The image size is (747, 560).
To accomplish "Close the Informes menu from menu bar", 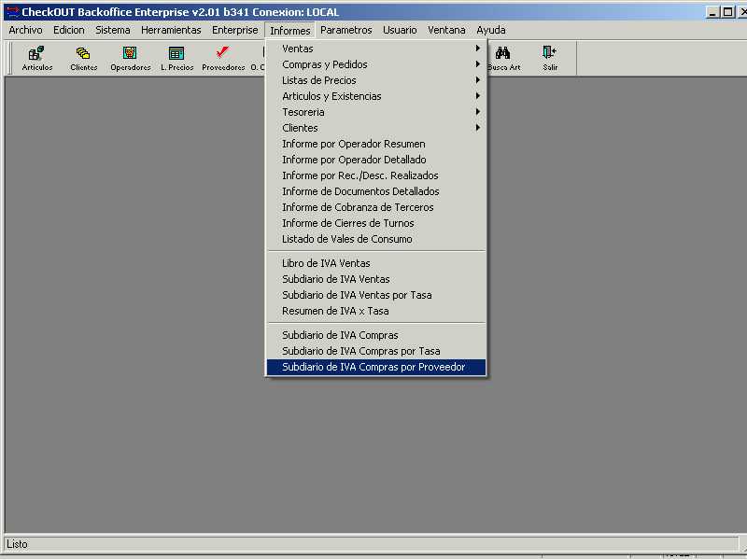I will pyautogui.click(x=290, y=30).
